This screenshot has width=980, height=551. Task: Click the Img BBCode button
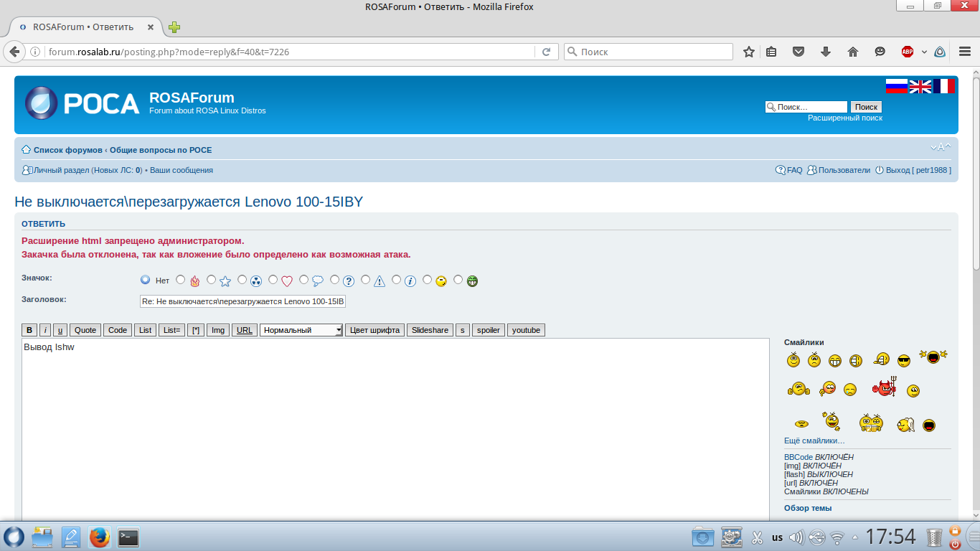pos(218,330)
